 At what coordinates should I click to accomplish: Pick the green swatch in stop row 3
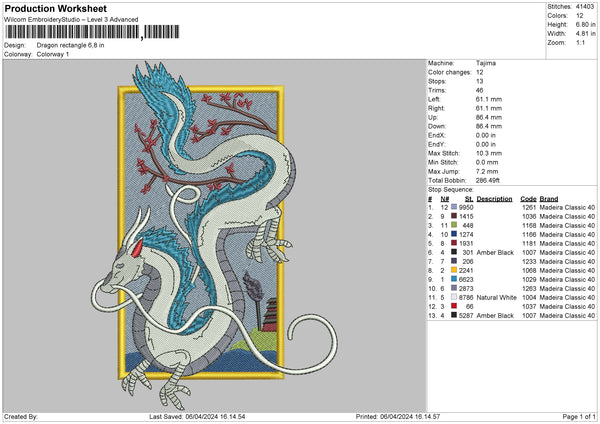tap(454, 225)
